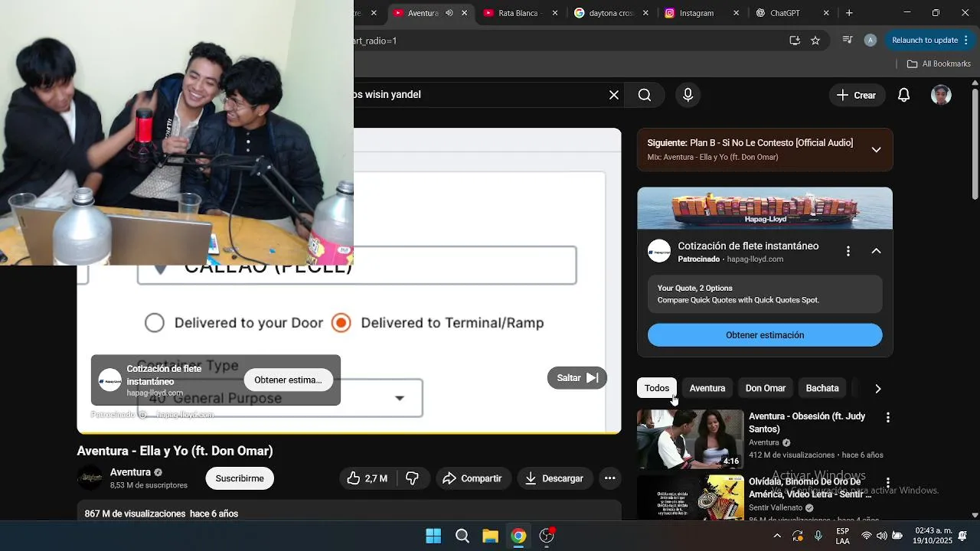Image resolution: width=980 pixels, height=551 pixels.
Task: Open the Aventura channel name link
Action: pyautogui.click(x=130, y=472)
